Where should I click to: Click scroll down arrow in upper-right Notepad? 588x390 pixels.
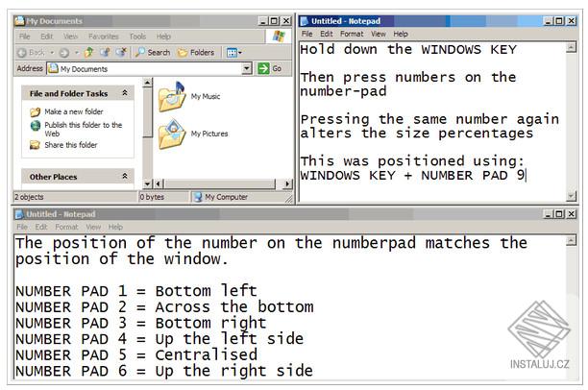click(x=571, y=196)
